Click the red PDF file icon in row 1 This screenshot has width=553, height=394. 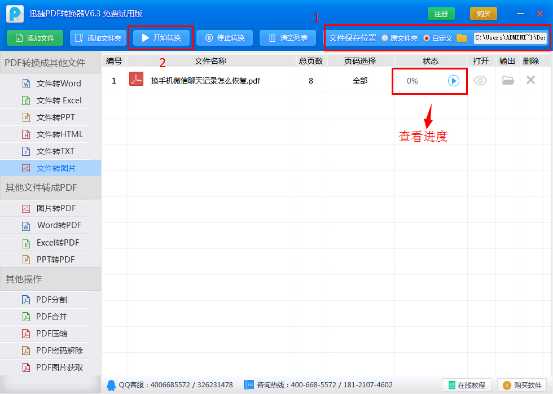coord(136,79)
